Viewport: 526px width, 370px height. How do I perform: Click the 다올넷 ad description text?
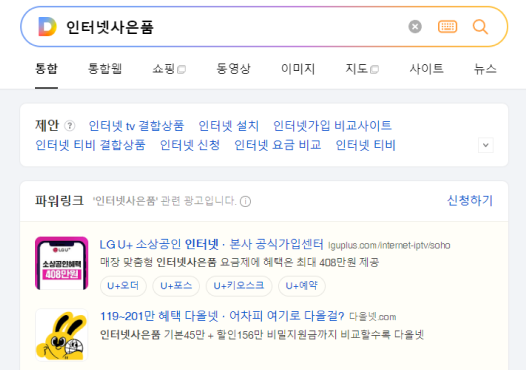pyautogui.click(x=262, y=334)
